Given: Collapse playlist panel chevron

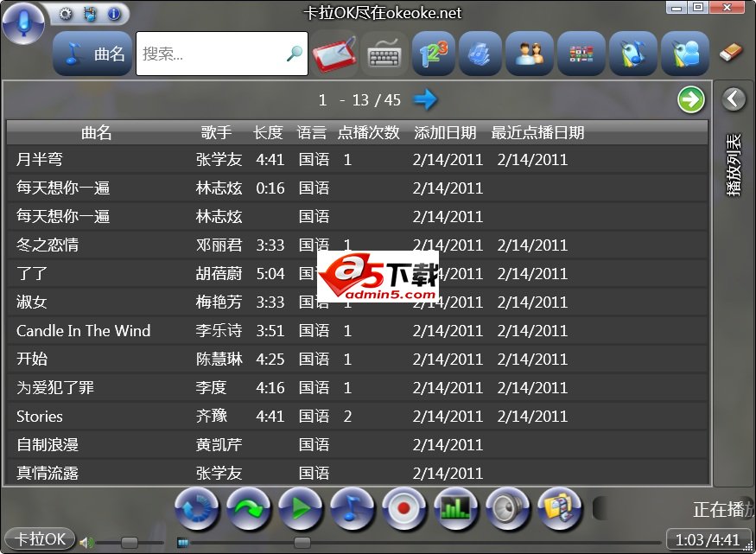Looking at the screenshot, I should coord(734,99).
